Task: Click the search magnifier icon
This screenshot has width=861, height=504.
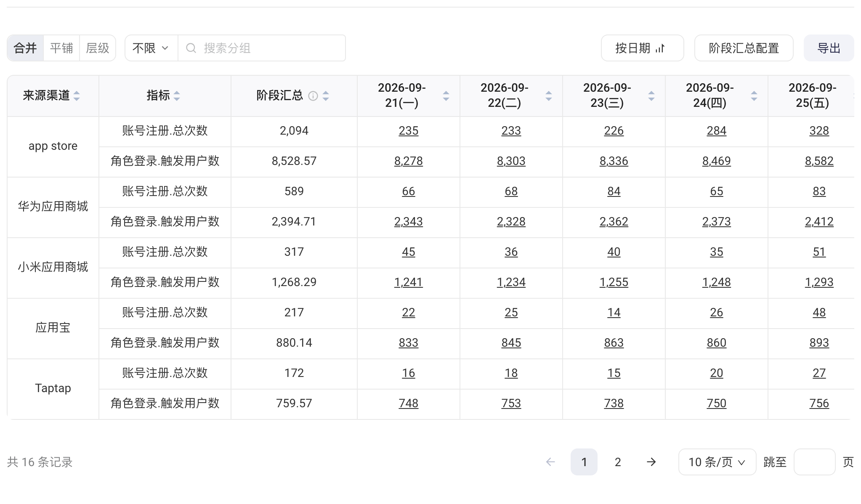Action: (191, 48)
